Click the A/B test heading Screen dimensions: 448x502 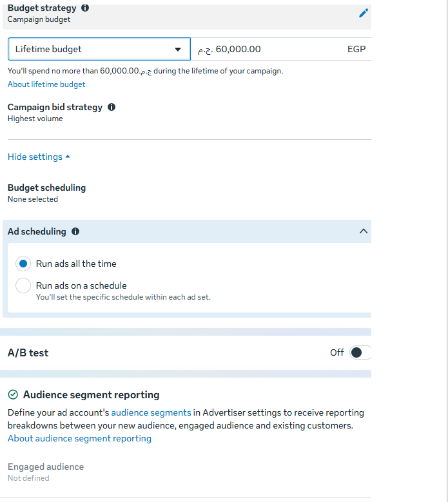click(28, 352)
